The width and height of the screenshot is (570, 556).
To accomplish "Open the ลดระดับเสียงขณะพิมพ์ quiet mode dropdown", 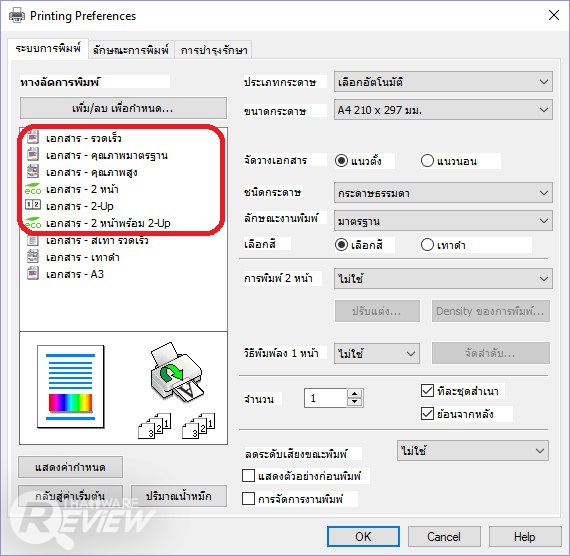I will [473, 451].
